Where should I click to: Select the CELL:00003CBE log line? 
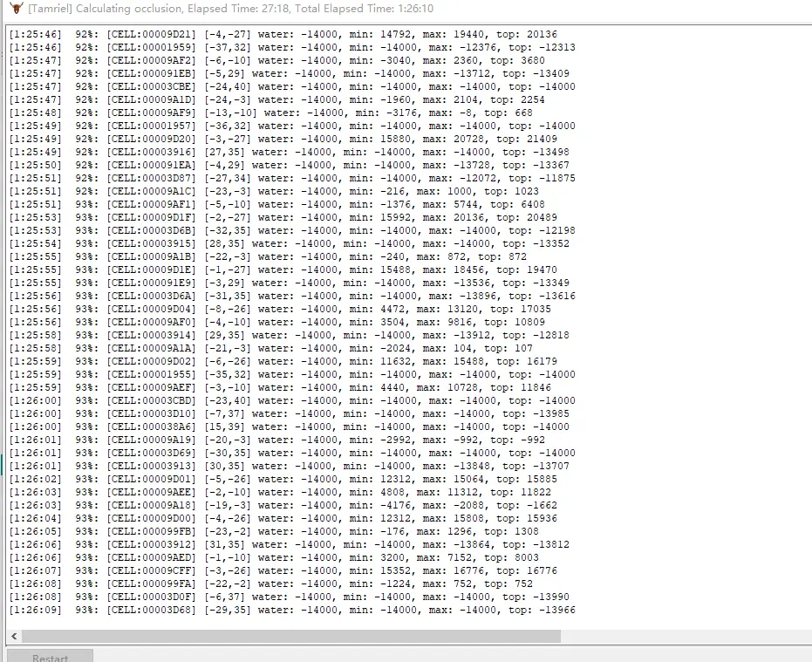[x=292, y=86]
